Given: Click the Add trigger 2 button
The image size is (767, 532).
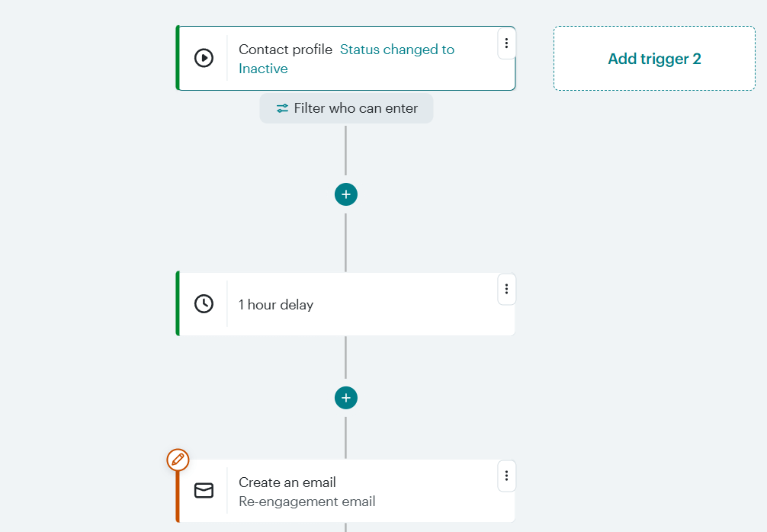Looking at the screenshot, I should point(653,58).
